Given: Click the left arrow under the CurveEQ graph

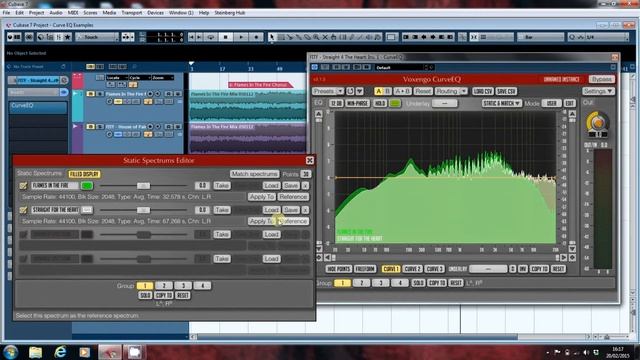Looking at the screenshot, I should pyautogui.click(x=327, y=258).
